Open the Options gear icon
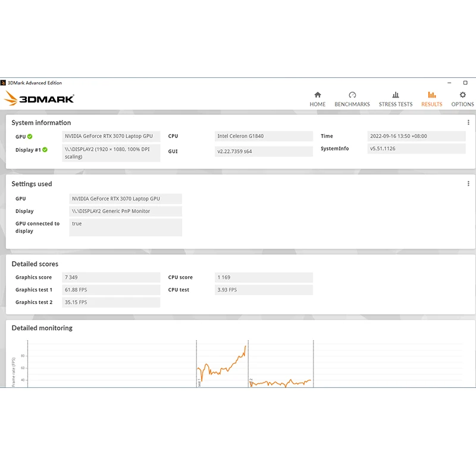Image resolution: width=476 pixels, height=476 pixels. (x=462, y=95)
